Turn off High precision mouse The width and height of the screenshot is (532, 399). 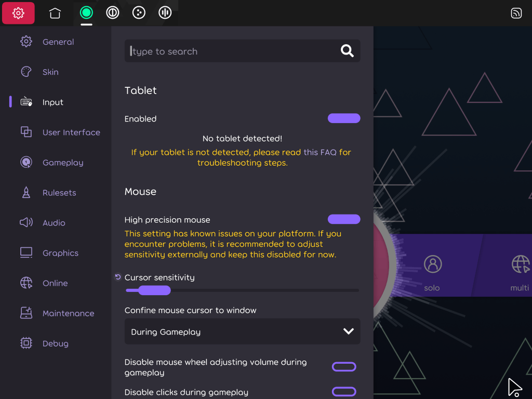(x=344, y=219)
